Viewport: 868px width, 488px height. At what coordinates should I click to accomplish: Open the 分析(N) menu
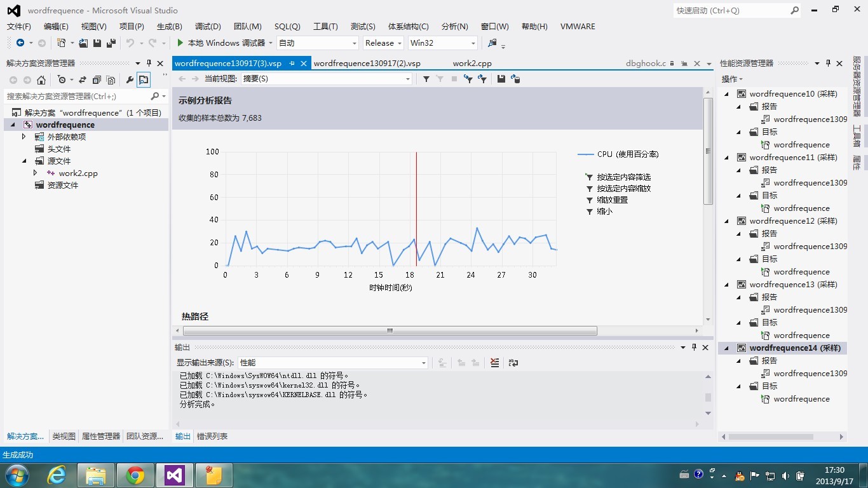point(454,26)
